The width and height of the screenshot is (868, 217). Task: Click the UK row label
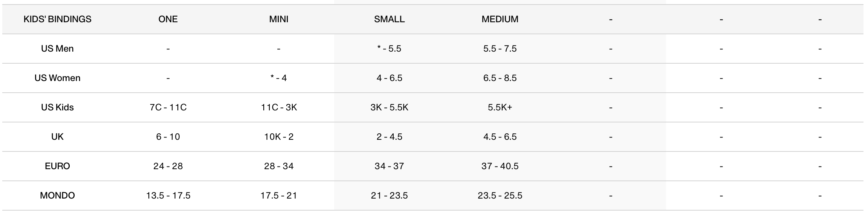tap(57, 137)
